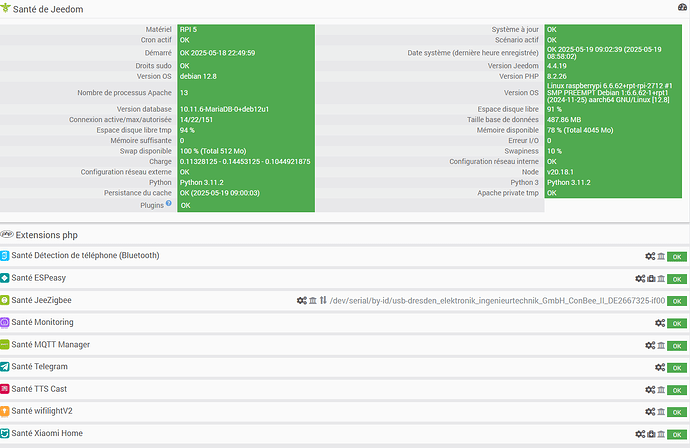Click the gears icon in the Santé ESPeasy row
Image resolution: width=690 pixels, height=448 pixels.
tap(640, 279)
